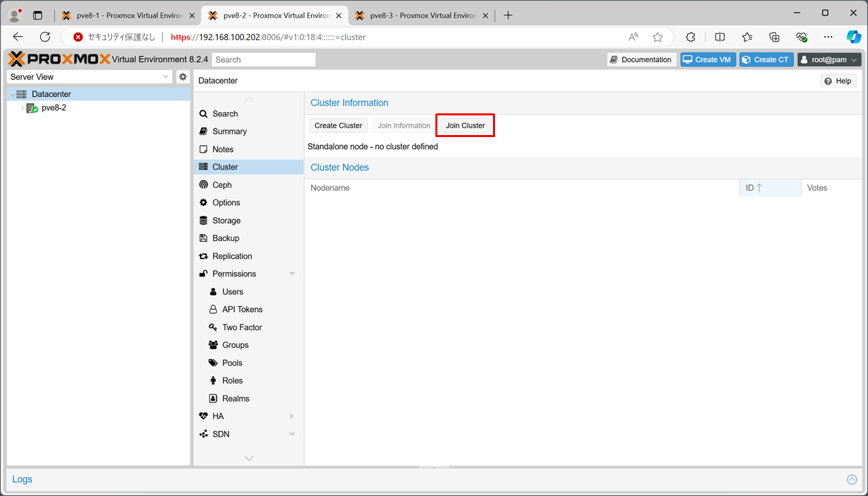Open the Two Factor key icon
Viewport: 868px width, 496px height.
click(213, 327)
